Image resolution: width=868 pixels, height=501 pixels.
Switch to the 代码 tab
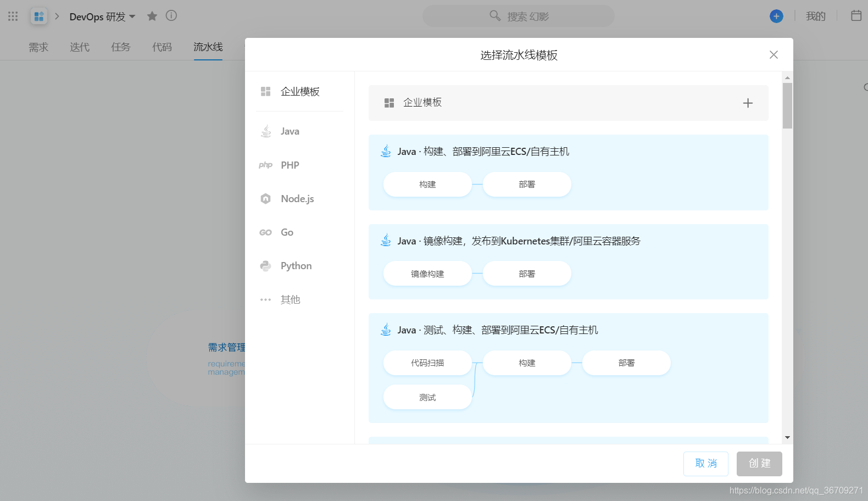click(162, 47)
